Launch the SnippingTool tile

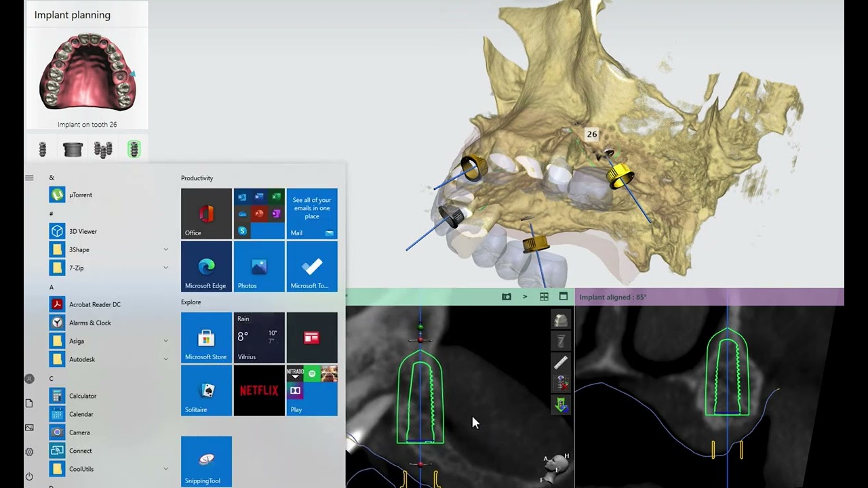click(207, 462)
